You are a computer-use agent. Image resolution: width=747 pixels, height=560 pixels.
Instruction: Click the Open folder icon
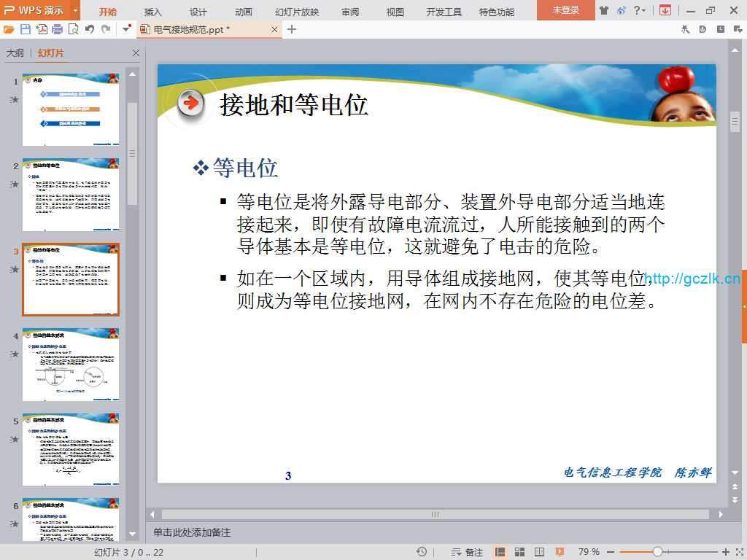click(x=9, y=29)
